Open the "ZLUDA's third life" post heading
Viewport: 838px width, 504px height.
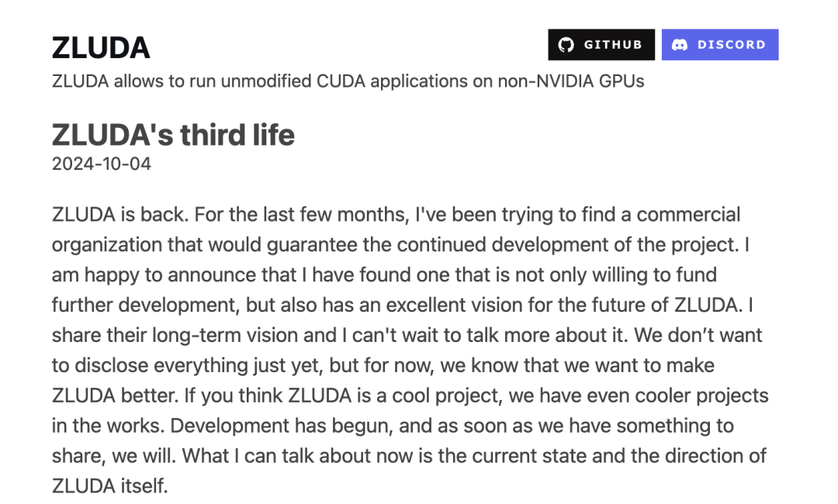pos(173,135)
